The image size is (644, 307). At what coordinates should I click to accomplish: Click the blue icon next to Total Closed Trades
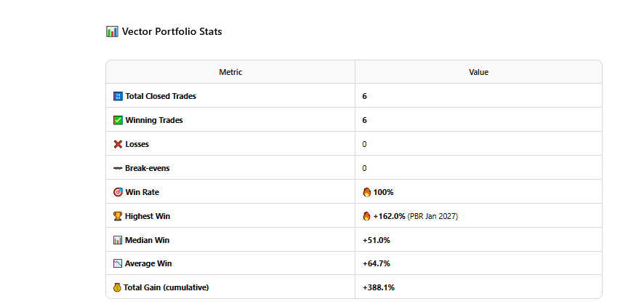[x=118, y=96]
